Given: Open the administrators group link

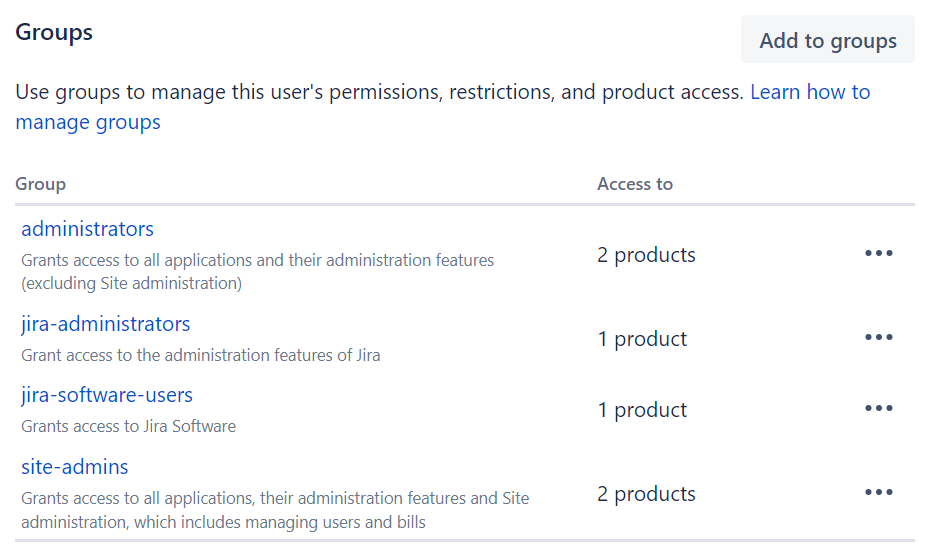Looking at the screenshot, I should 87,229.
